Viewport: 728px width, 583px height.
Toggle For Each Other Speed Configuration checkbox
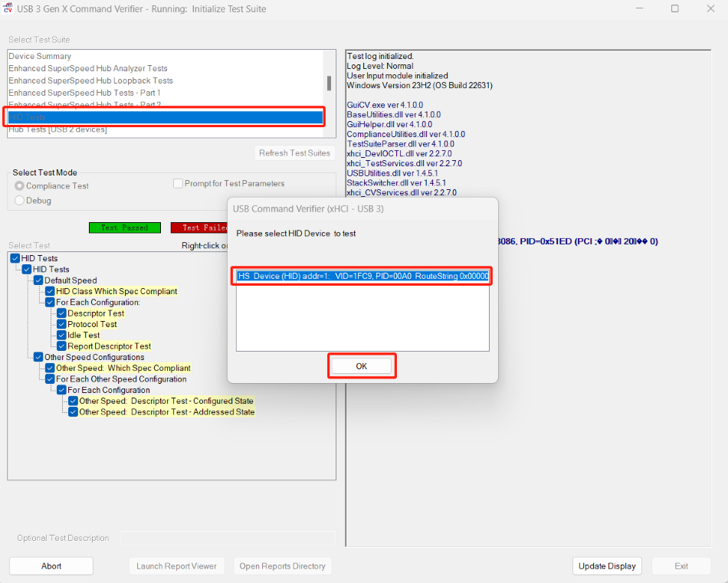click(50, 378)
